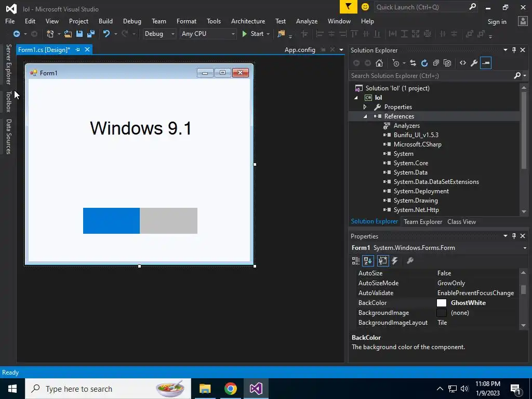Image resolution: width=532 pixels, height=399 pixels.
Task: Toggle Show All Files in Solution Explorer
Action: (x=447, y=63)
